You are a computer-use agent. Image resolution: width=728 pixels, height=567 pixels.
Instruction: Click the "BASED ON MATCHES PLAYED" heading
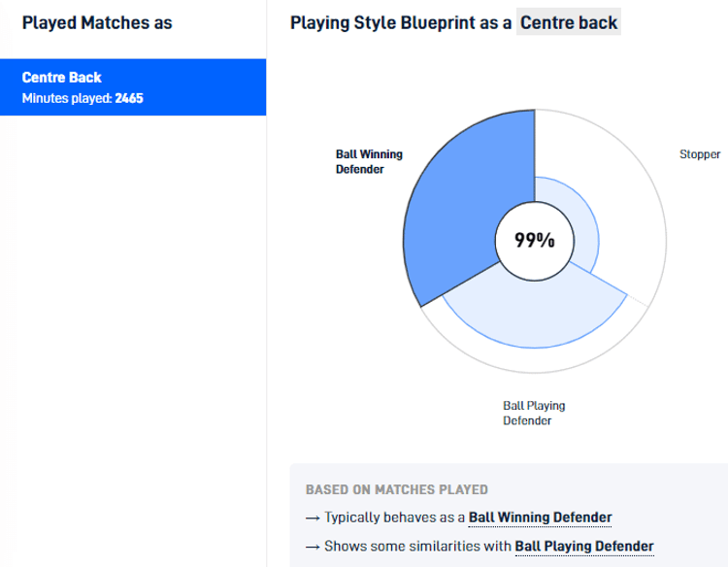396,489
